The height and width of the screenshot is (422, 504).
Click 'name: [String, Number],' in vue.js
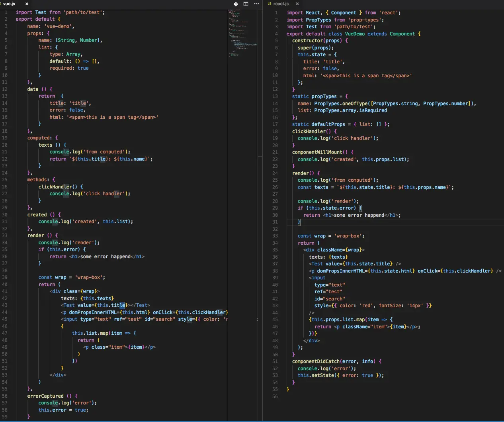(x=70, y=40)
